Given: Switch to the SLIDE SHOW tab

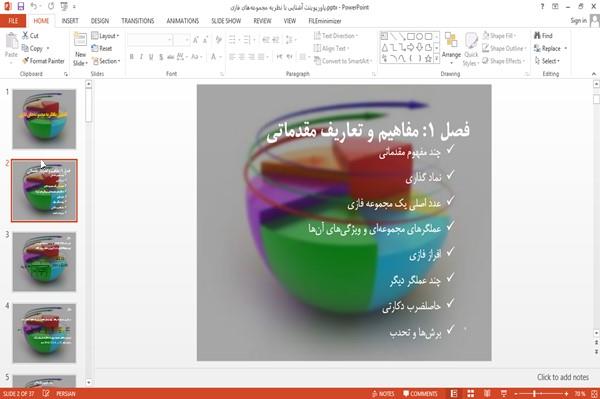Looking at the screenshot, I should 226,21.
